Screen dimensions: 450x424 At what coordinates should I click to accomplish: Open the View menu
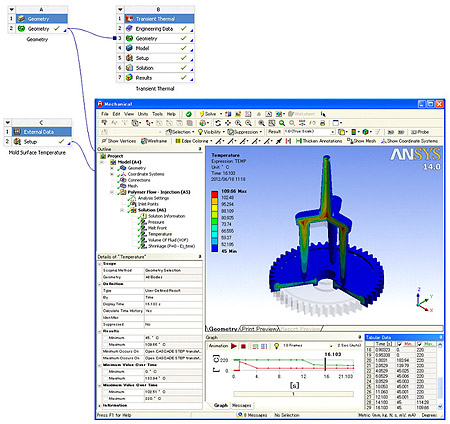coord(129,114)
